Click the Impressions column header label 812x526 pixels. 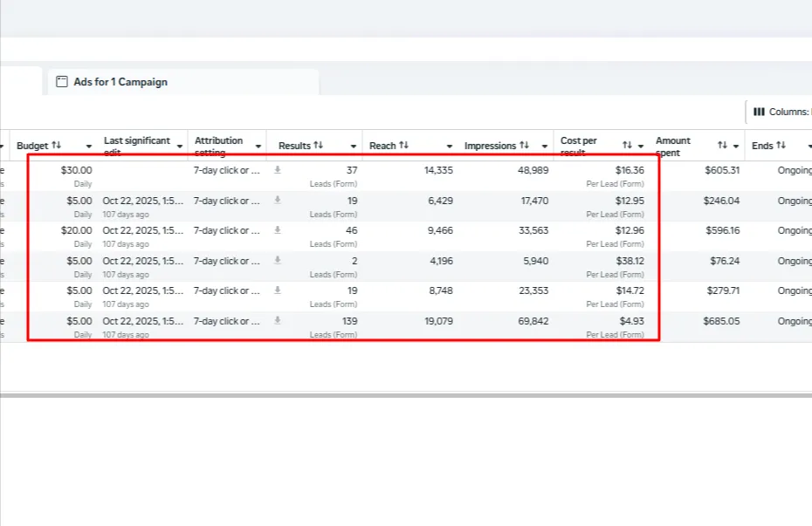point(490,146)
